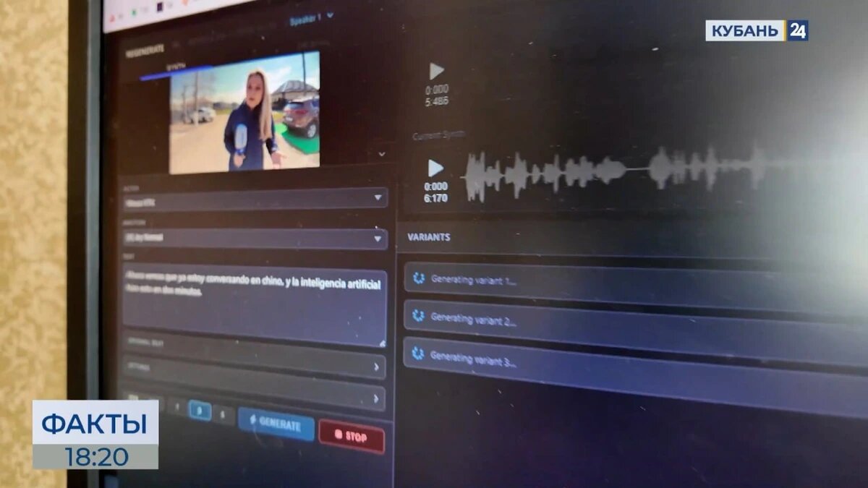This screenshot has width=868, height=488.
Task: Click the text area resize handle corner
Action: (x=382, y=343)
